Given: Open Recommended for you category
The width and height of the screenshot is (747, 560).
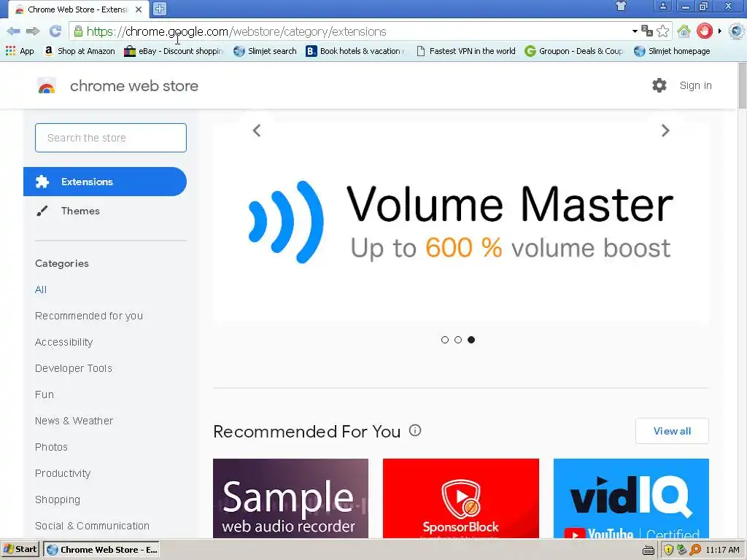Looking at the screenshot, I should click(89, 316).
